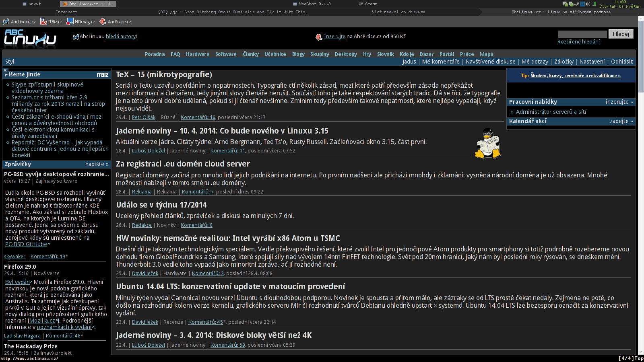Switch to the Internetz browser tab
The image size is (644, 362).
click(67, 12)
